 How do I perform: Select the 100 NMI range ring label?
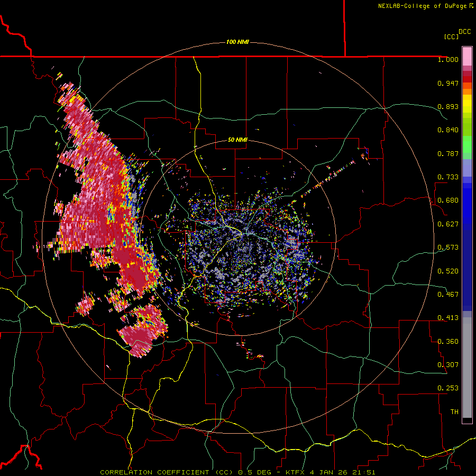coord(237,42)
